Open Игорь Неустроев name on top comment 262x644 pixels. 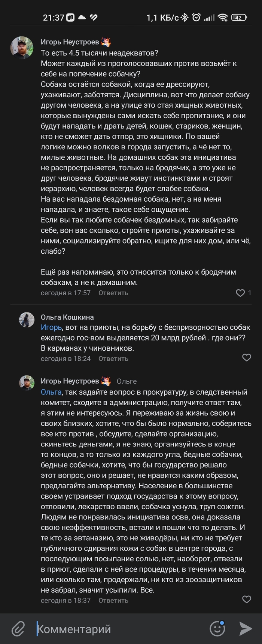point(70,42)
